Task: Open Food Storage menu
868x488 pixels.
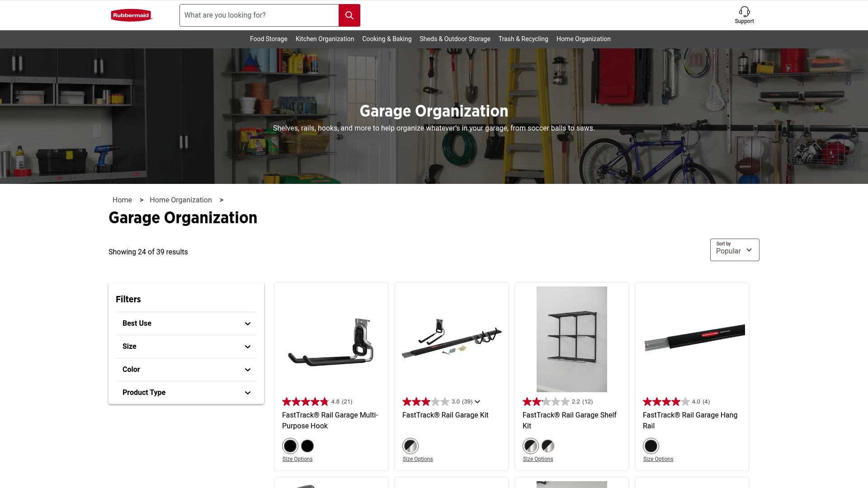Action: [269, 39]
